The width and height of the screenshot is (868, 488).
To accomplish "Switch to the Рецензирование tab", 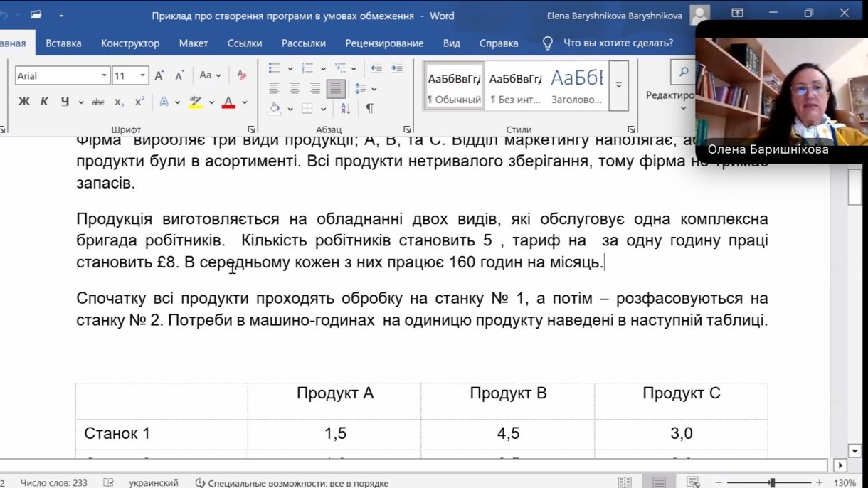I will pyautogui.click(x=384, y=43).
